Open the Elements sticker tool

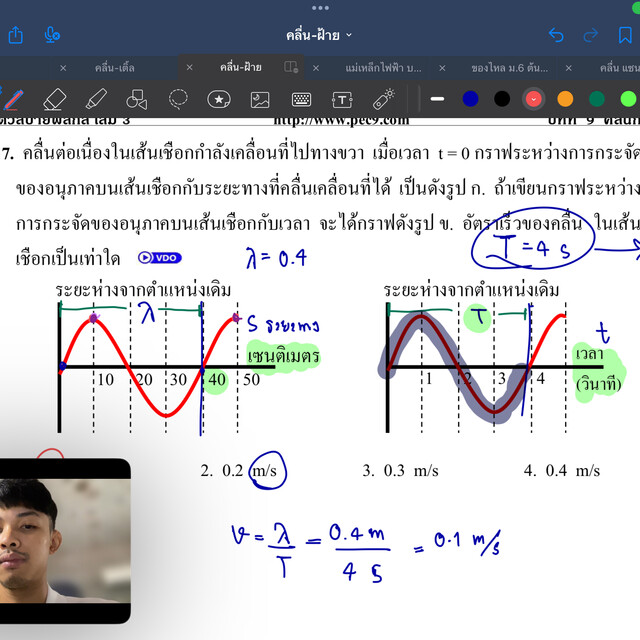point(219,99)
